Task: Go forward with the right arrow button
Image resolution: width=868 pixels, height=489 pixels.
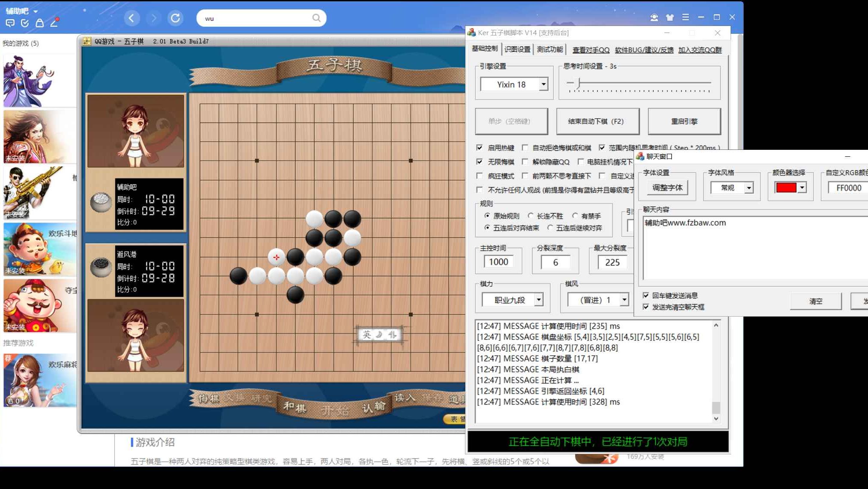Action: [153, 18]
